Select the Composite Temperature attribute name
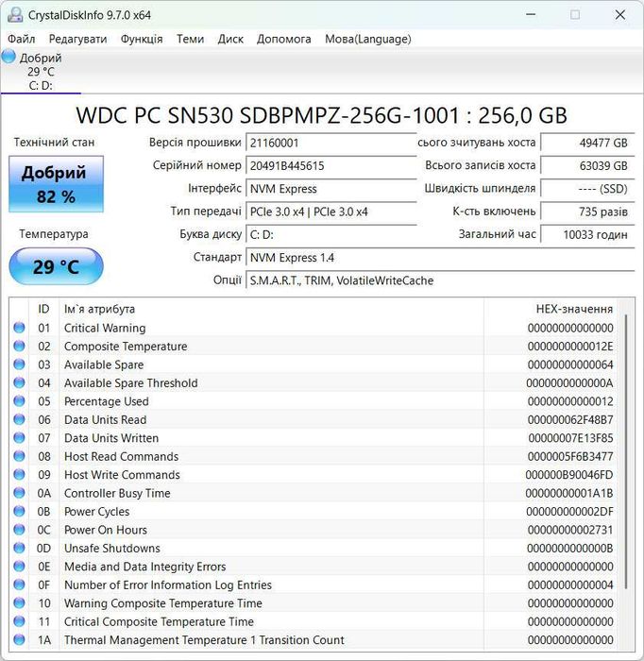Screen dimensions: 644x661 click(x=126, y=347)
